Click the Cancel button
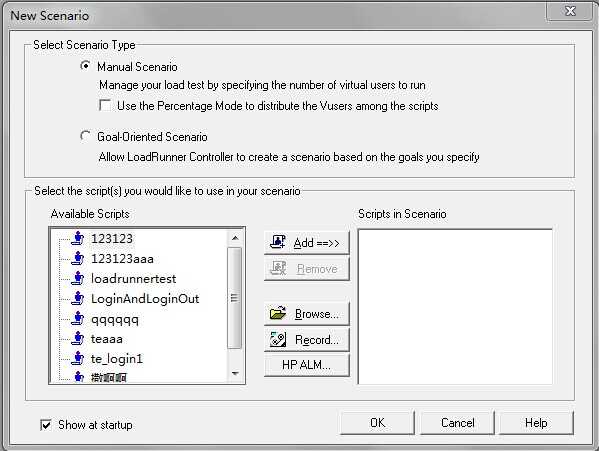599x451 pixels. (457, 423)
